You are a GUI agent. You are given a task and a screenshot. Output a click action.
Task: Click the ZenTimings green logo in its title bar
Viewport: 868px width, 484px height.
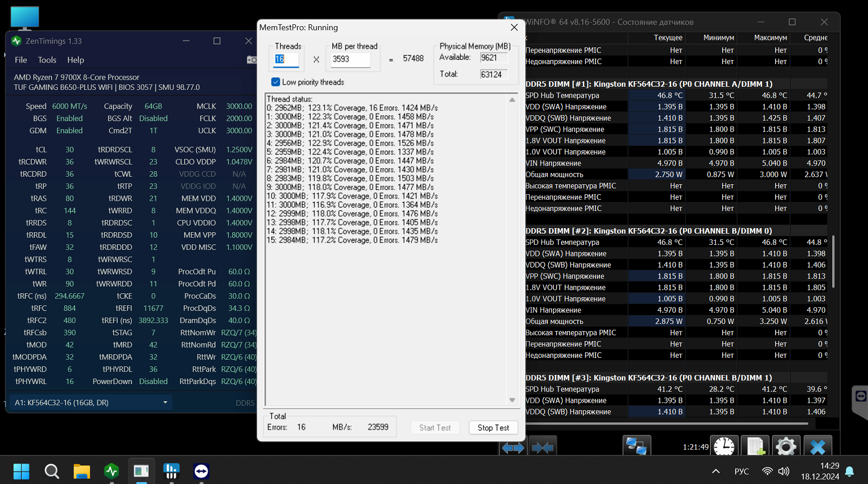16,41
